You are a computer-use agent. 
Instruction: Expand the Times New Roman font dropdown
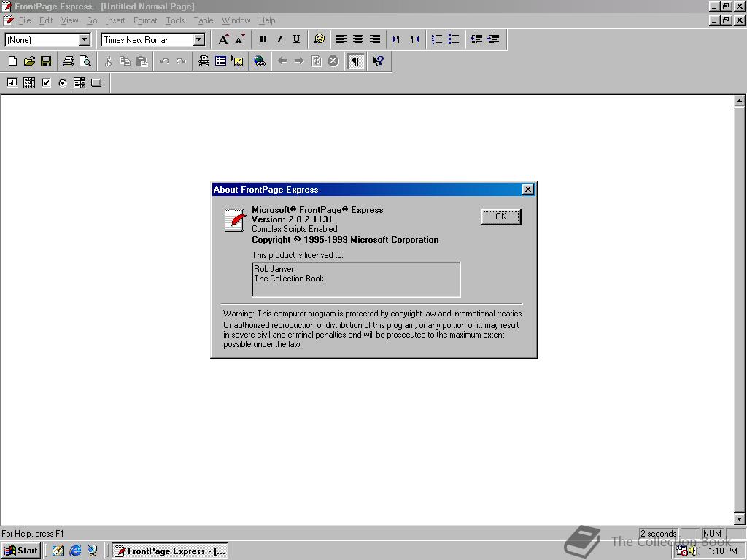(x=199, y=39)
